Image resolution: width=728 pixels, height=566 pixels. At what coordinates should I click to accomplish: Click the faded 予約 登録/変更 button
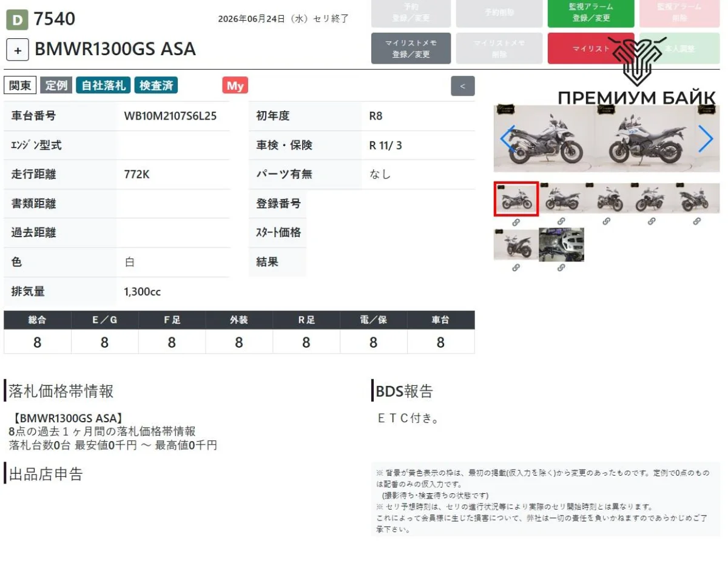click(x=411, y=12)
